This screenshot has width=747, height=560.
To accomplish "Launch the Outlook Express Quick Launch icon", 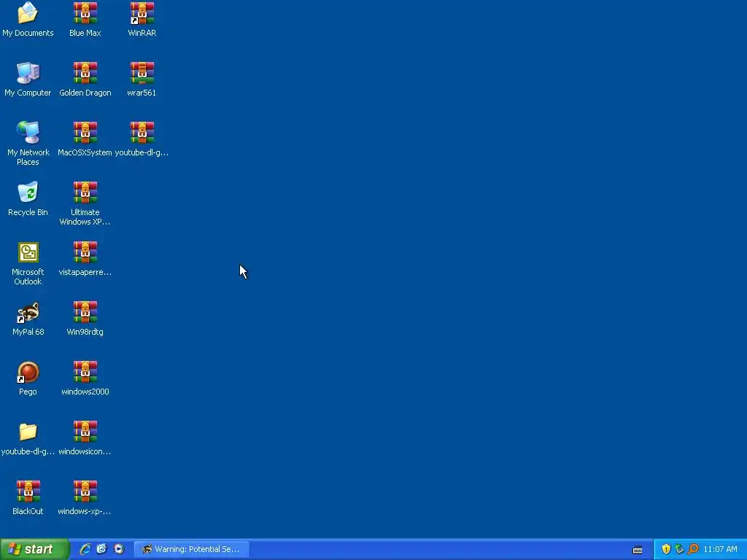I will 102,549.
